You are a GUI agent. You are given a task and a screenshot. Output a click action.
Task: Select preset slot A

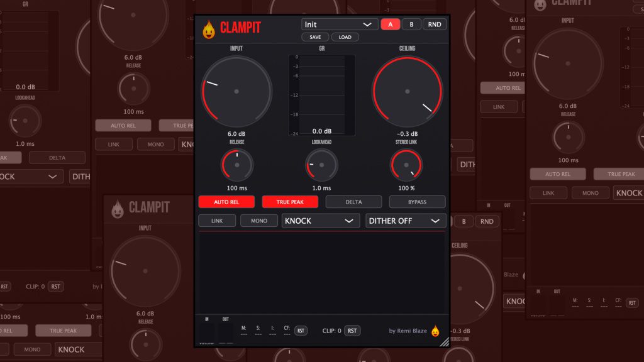[x=390, y=25]
